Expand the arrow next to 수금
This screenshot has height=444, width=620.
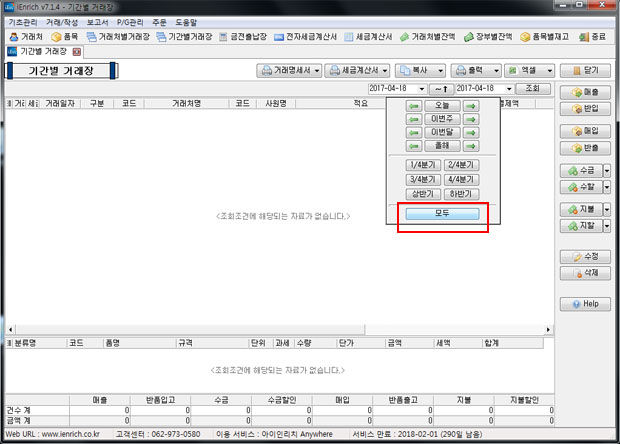(603, 171)
